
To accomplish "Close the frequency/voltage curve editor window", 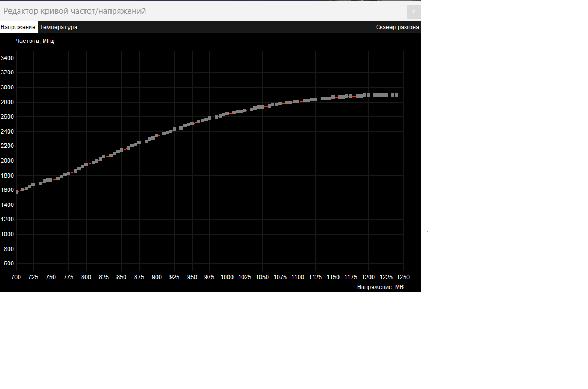I will [413, 12].
